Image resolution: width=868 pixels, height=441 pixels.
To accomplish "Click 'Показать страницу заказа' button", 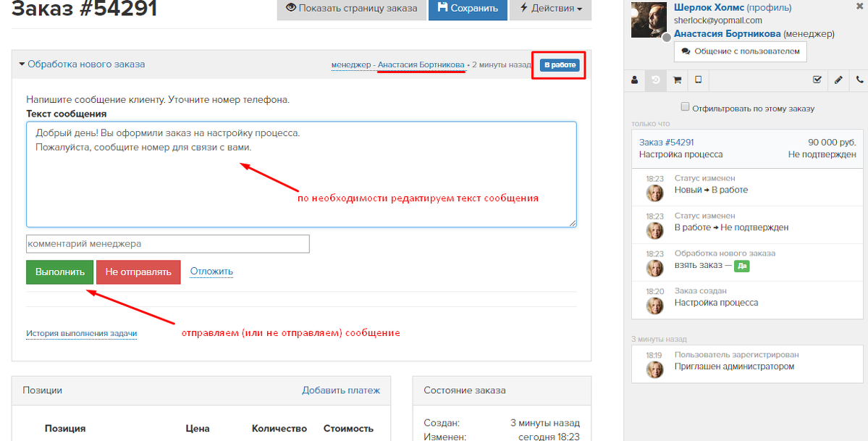I will pyautogui.click(x=352, y=9).
